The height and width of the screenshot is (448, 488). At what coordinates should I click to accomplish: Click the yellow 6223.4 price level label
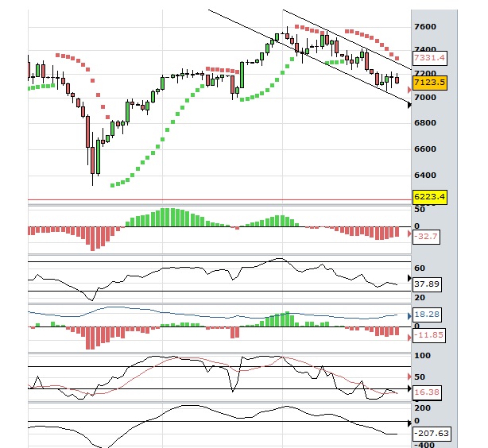pos(430,197)
